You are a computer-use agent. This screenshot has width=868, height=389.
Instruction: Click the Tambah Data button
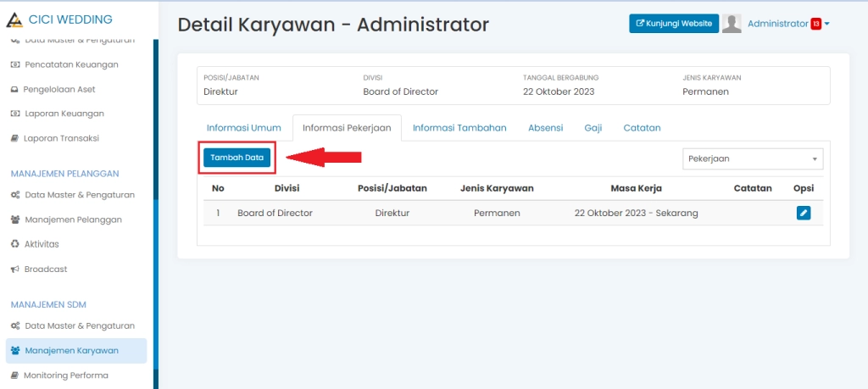click(236, 158)
